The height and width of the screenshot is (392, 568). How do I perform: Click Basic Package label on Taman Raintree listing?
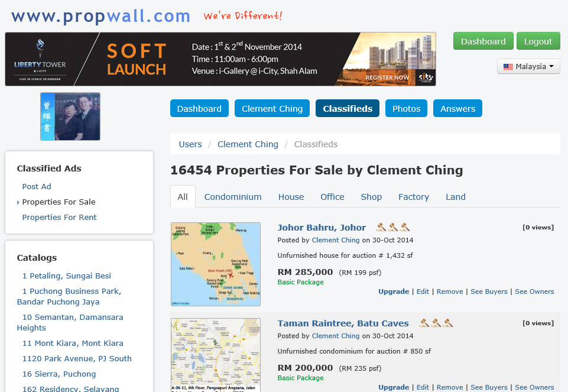(301, 378)
